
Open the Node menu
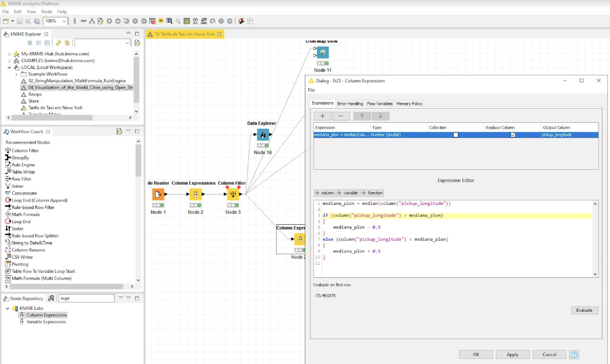click(46, 12)
